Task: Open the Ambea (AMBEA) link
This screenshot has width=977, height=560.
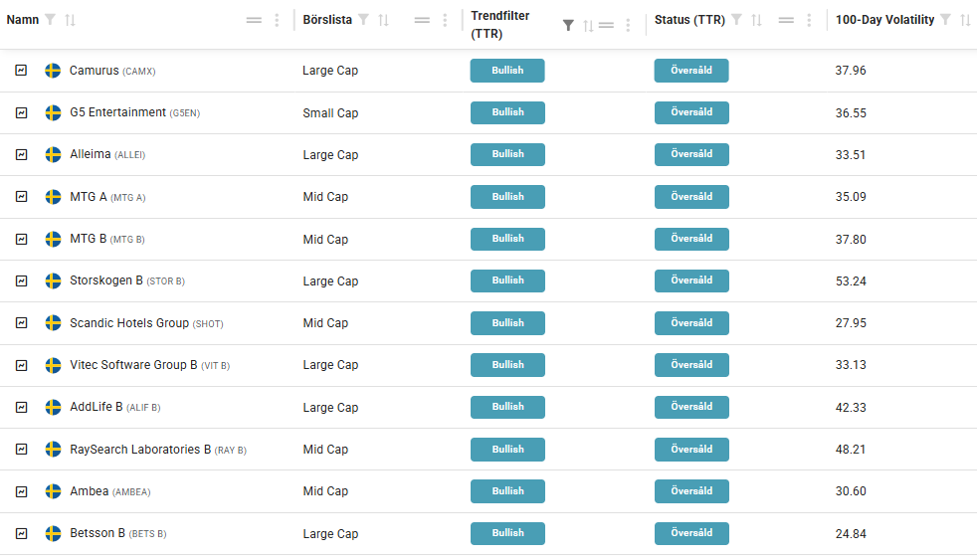Action: tap(110, 491)
